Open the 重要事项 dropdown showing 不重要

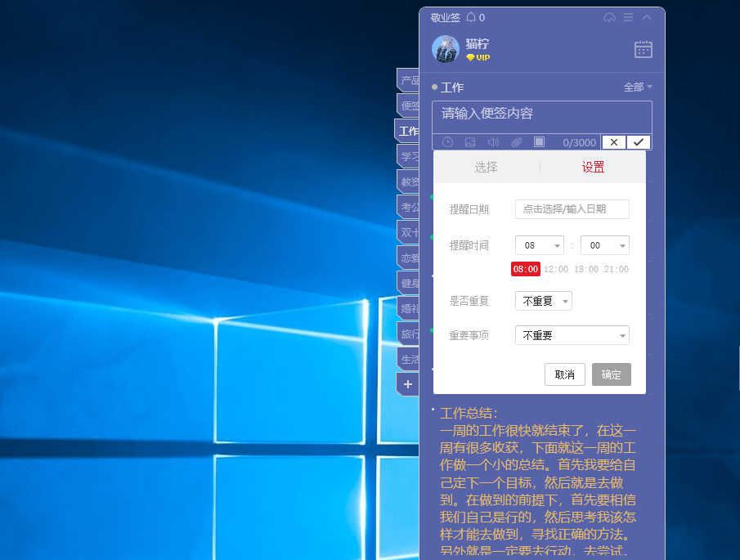click(x=572, y=335)
